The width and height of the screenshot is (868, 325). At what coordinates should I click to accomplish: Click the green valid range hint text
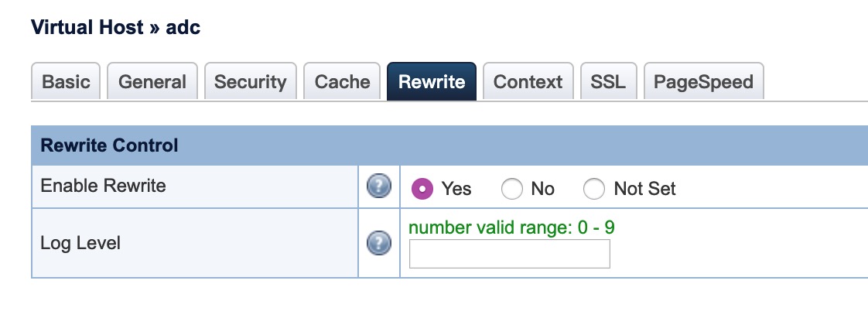pos(511,227)
